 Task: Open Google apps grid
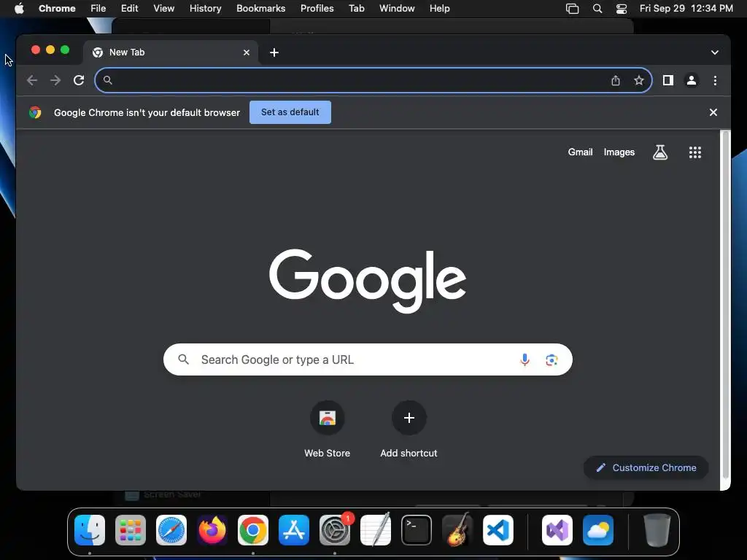(x=695, y=152)
